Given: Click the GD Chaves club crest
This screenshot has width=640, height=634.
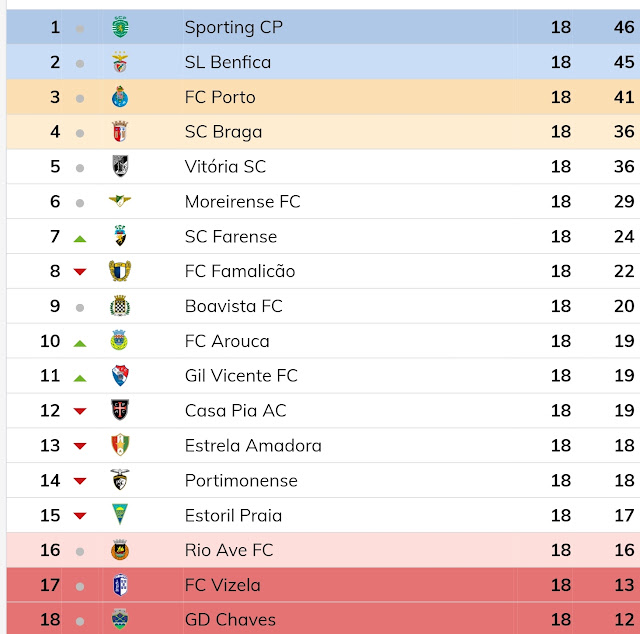Looking at the screenshot, I should [120, 619].
